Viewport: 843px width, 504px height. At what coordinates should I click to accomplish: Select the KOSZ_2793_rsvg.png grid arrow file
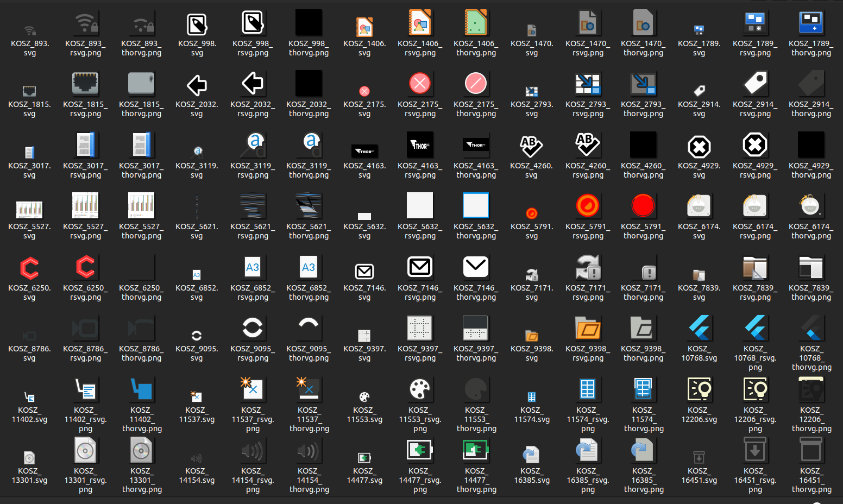click(588, 84)
